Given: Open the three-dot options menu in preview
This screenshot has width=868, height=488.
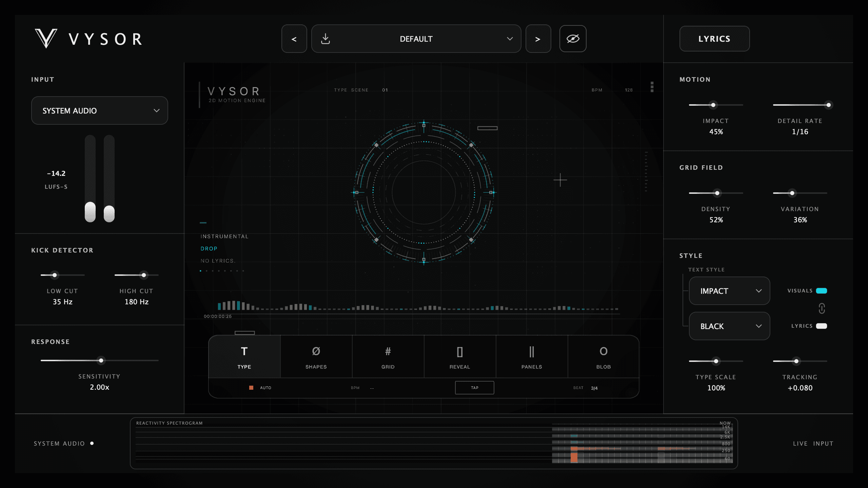Looking at the screenshot, I should tap(652, 87).
